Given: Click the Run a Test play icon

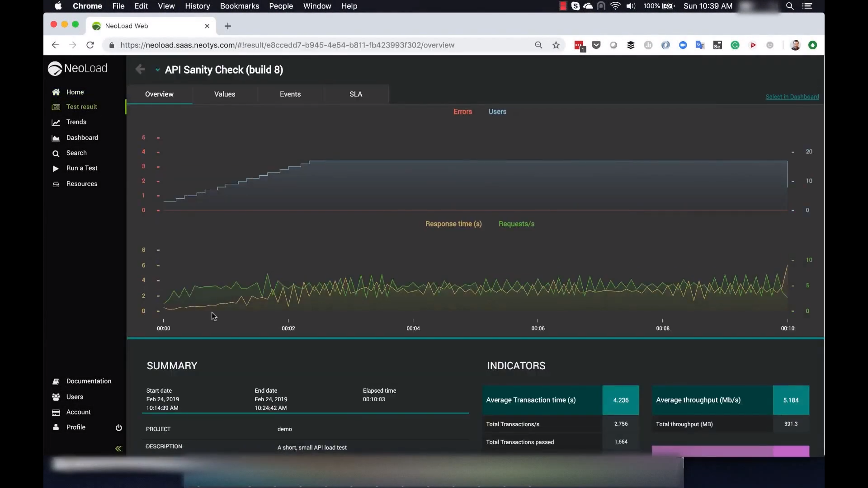Looking at the screenshot, I should point(56,169).
